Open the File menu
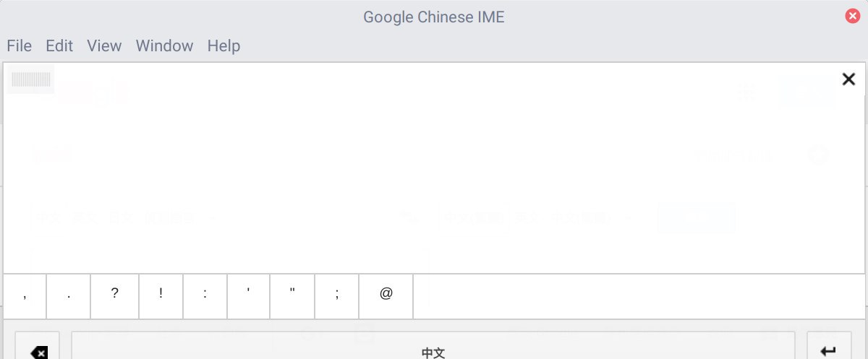 (x=20, y=46)
